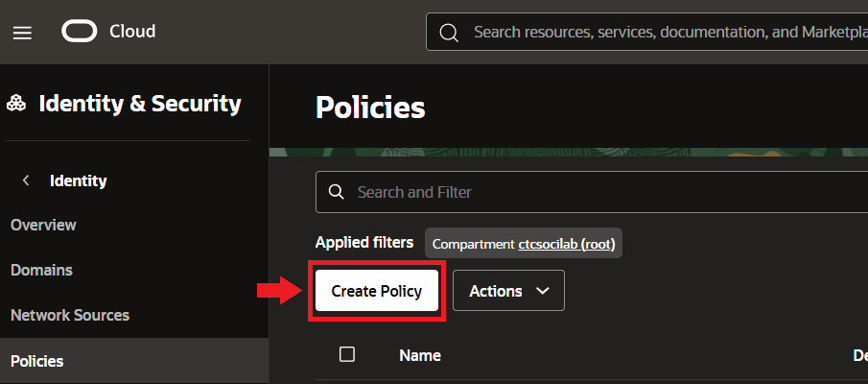The image size is (868, 384).
Task: Click the Identity section label
Action: pos(78,180)
